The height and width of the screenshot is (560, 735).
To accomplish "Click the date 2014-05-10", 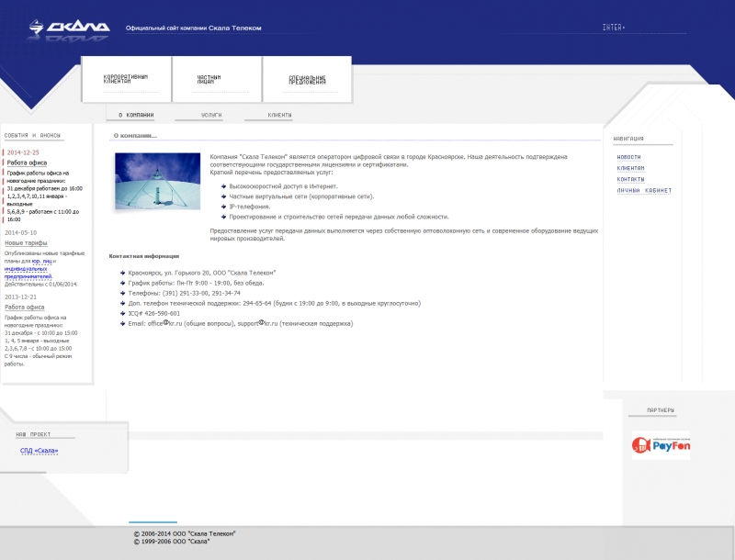I will pyautogui.click(x=20, y=232).
